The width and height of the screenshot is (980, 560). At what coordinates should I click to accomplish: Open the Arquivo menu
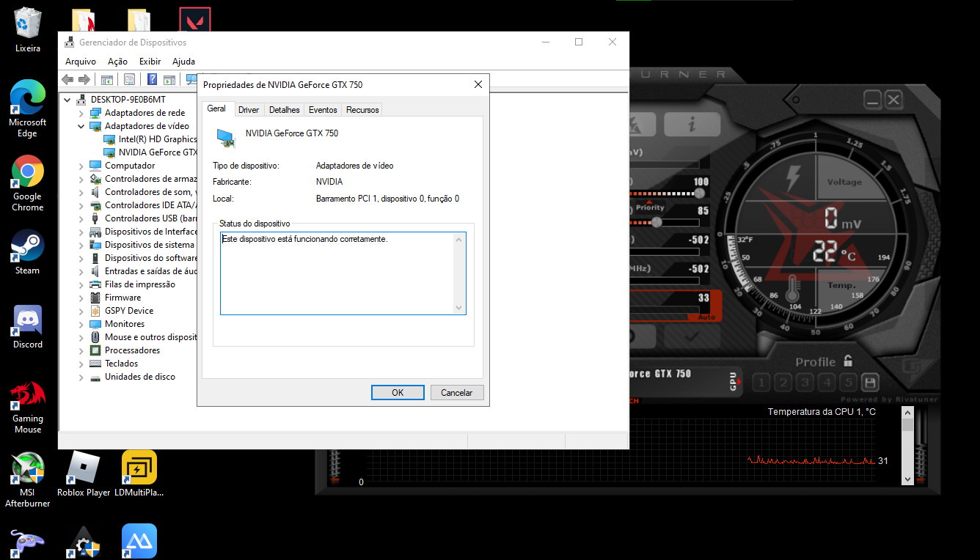(81, 62)
